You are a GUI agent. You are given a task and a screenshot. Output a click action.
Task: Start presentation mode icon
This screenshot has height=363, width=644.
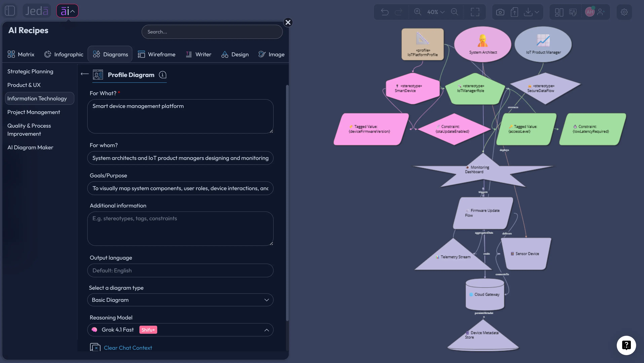tap(573, 12)
